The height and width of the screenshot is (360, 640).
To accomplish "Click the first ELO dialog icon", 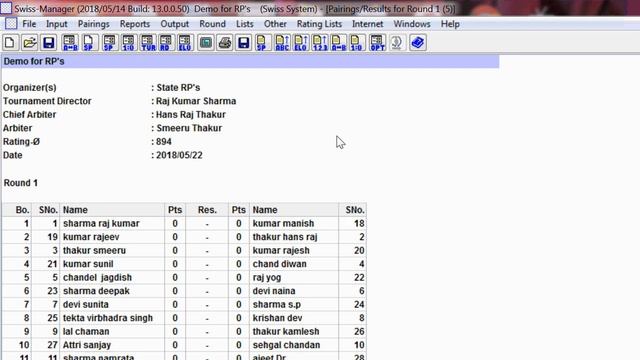I will [x=185, y=42].
